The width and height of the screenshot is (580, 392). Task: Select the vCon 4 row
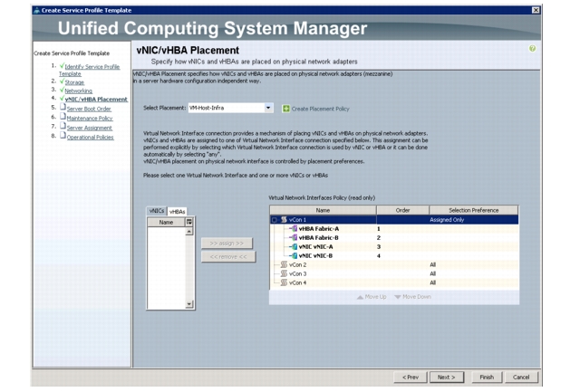394,282
